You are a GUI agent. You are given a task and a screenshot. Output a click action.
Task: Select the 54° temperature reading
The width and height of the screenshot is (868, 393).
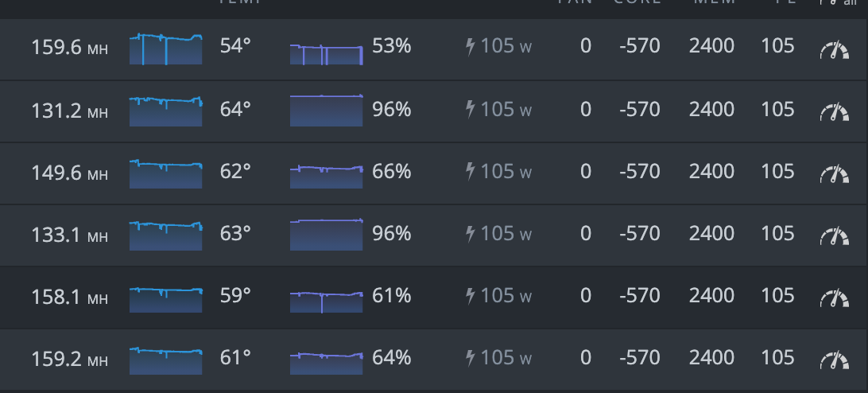[235, 46]
